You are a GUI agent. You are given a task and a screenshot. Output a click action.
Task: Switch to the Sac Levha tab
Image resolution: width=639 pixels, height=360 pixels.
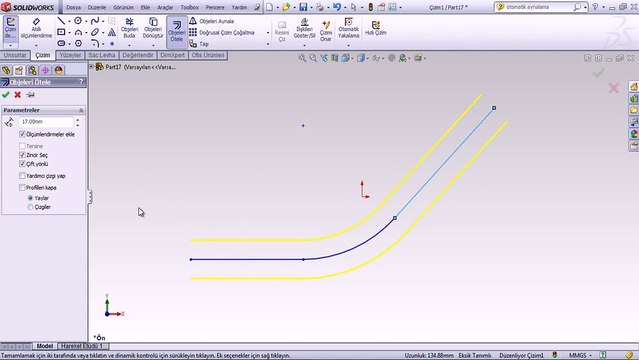(x=101, y=55)
